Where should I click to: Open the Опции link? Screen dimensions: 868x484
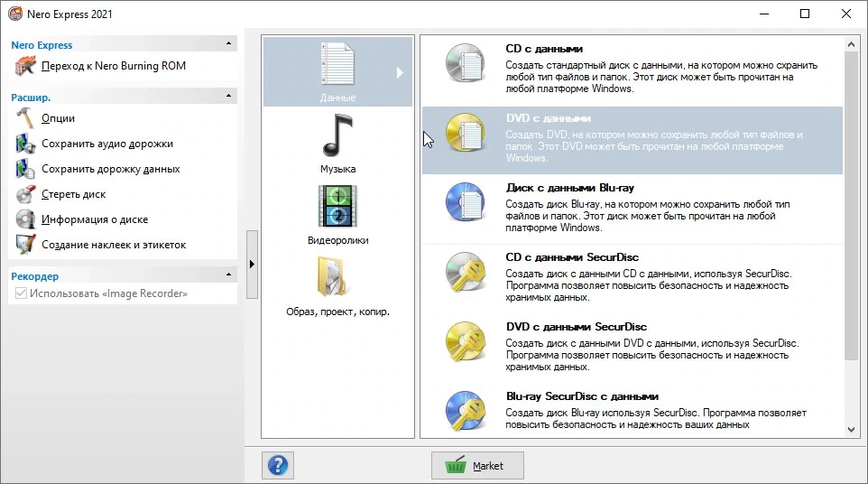pyautogui.click(x=58, y=118)
